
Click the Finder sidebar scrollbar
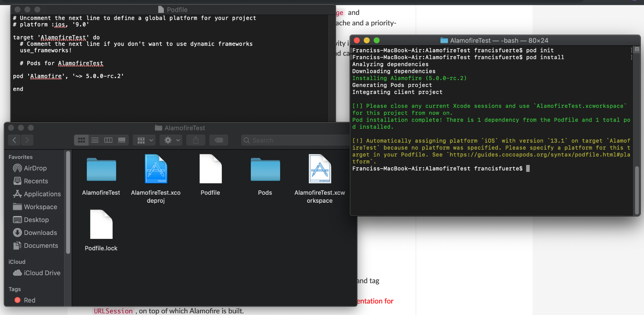[68, 202]
